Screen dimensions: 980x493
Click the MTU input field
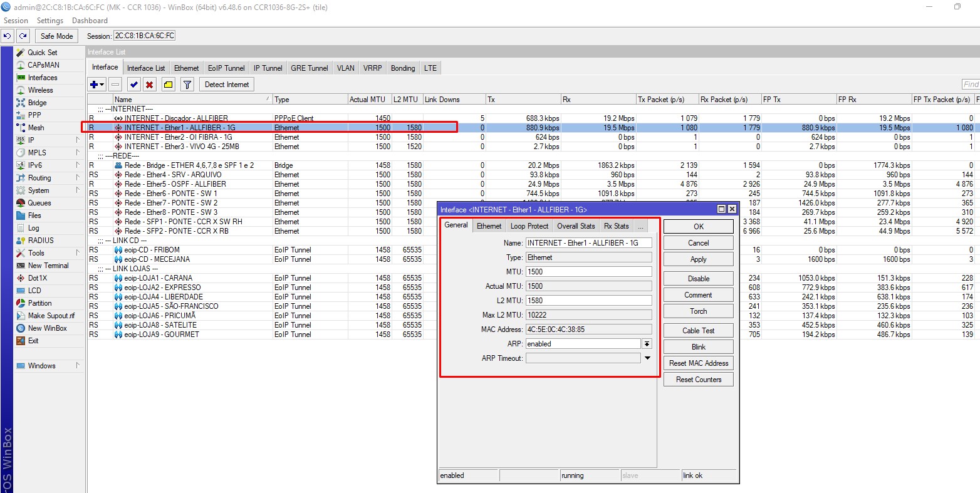tap(588, 272)
